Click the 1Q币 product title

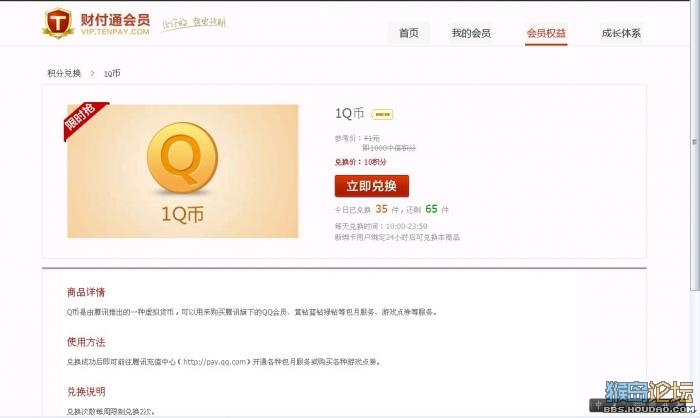coord(350,113)
